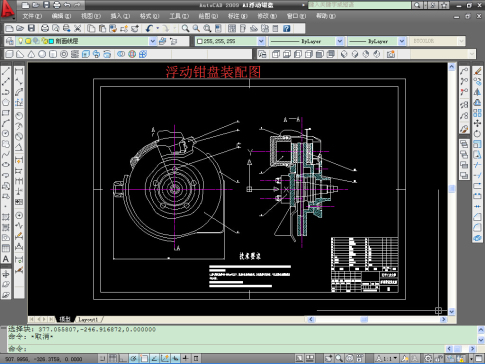
Task: Select the Ellipse draw tool
Action: pyautogui.click(x=6, y=165)
